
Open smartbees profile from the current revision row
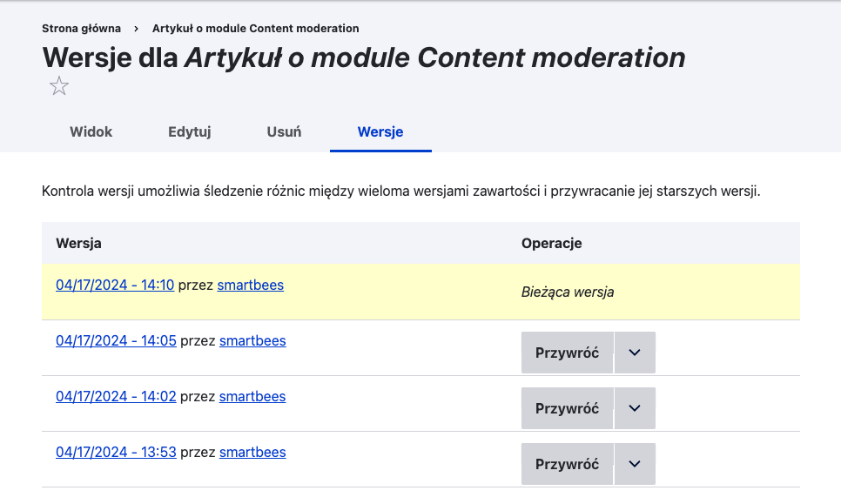tap(250, 285)
